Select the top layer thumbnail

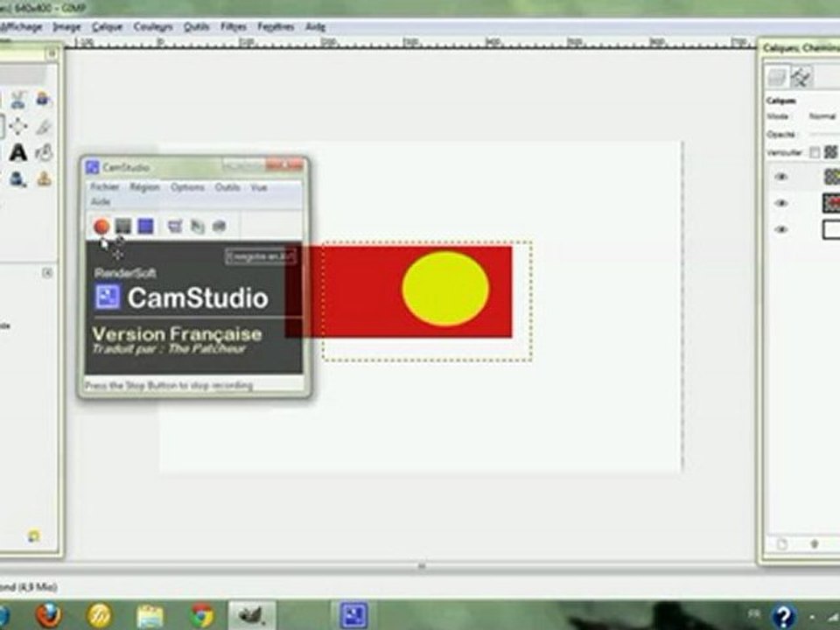coord(831,177)
